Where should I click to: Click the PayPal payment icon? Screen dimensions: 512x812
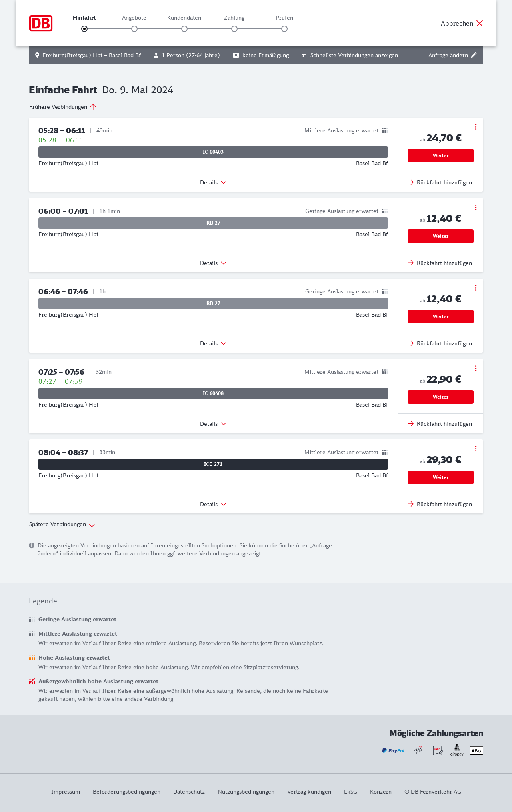(x=393, y=750)
